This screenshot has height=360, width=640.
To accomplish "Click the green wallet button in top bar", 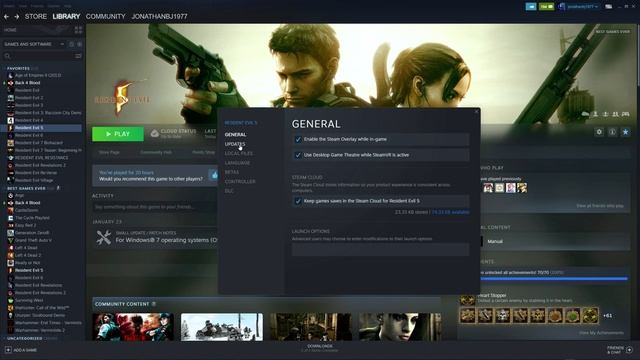I will [546, 7].
